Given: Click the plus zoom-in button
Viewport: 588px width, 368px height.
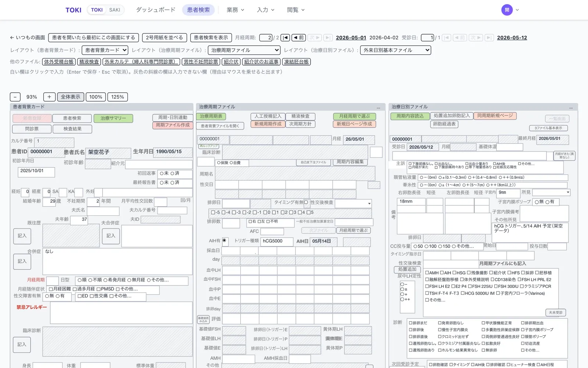Looking at the screenshot, I should click(x=49, y=97).
